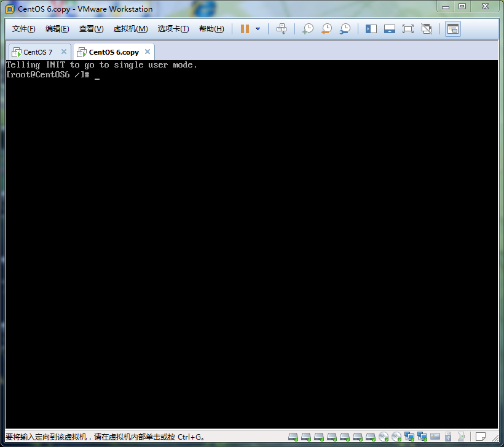504x447 pixels.
Task: Minimize the VMware Workstation window
Action: [446, 7]
